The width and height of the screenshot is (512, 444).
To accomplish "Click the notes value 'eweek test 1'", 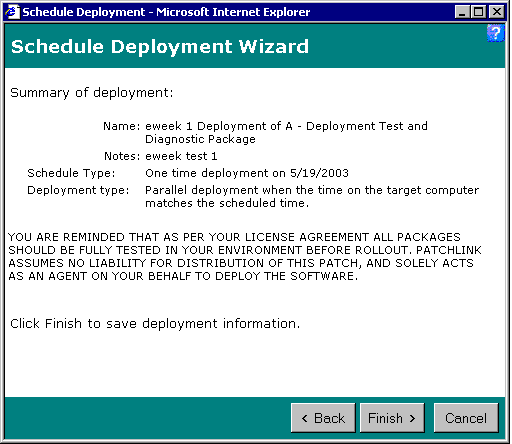I will tap(181, 156).
